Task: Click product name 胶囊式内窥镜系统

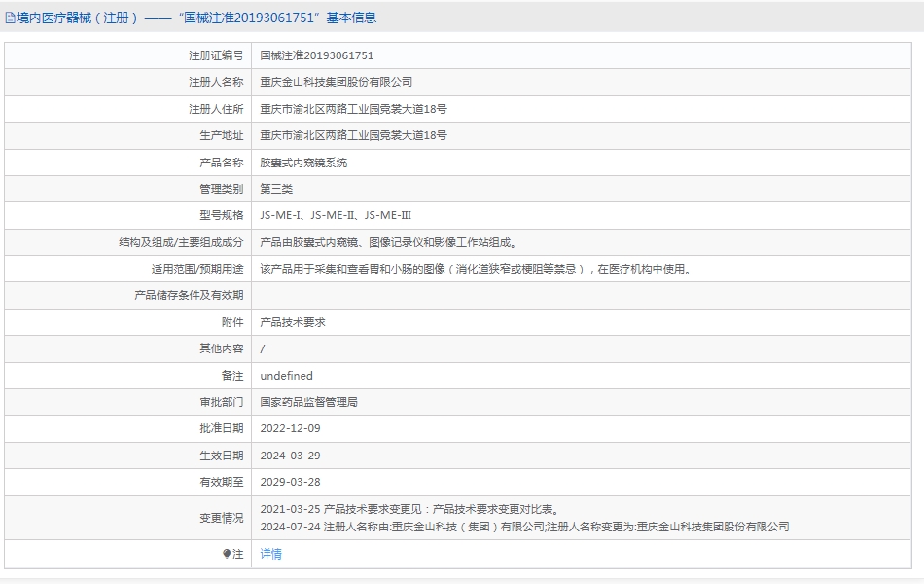Action: (x=303, y=163)
